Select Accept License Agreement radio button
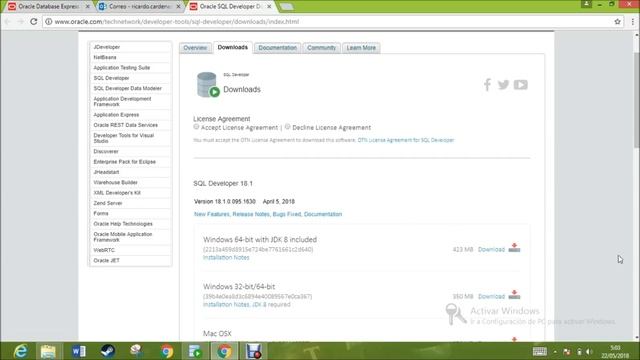The height and width of the screenshot is (360, 640). 196,127
